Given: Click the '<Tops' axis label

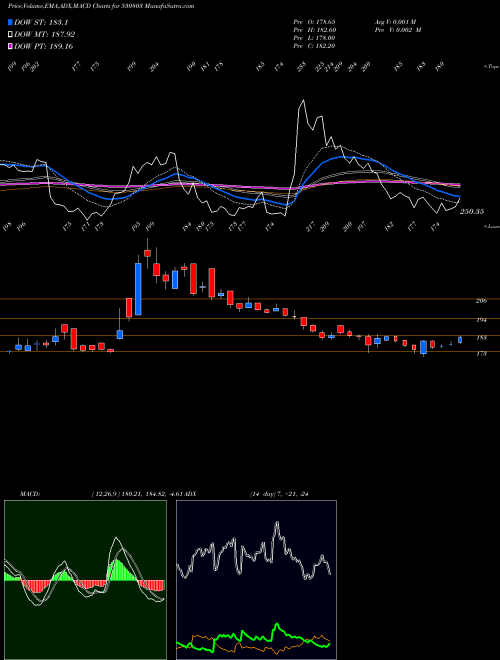Looking at the screenshot, I should coord(492,67).
